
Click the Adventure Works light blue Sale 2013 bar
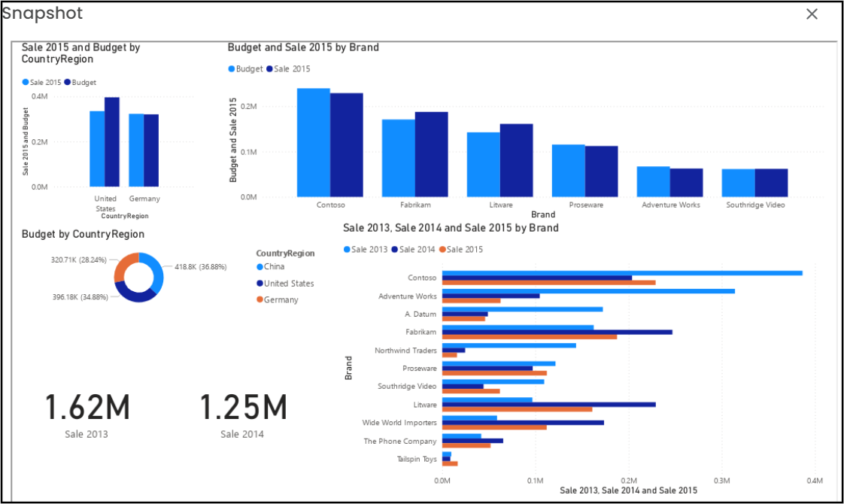[587, 291]
